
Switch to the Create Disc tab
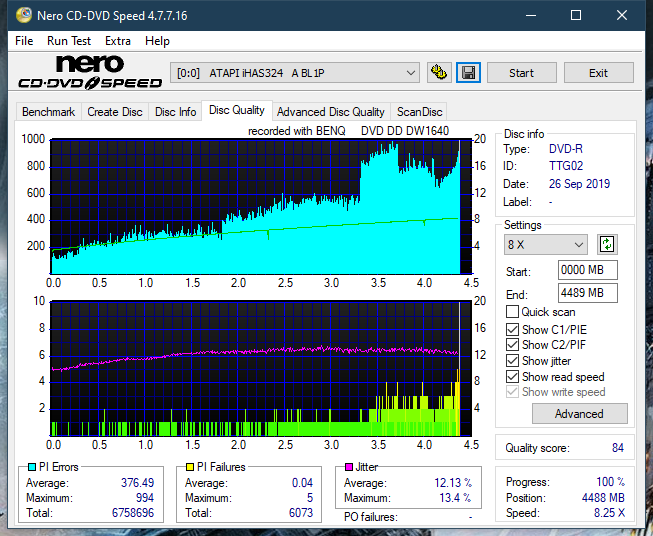click(x=115, y=112)
